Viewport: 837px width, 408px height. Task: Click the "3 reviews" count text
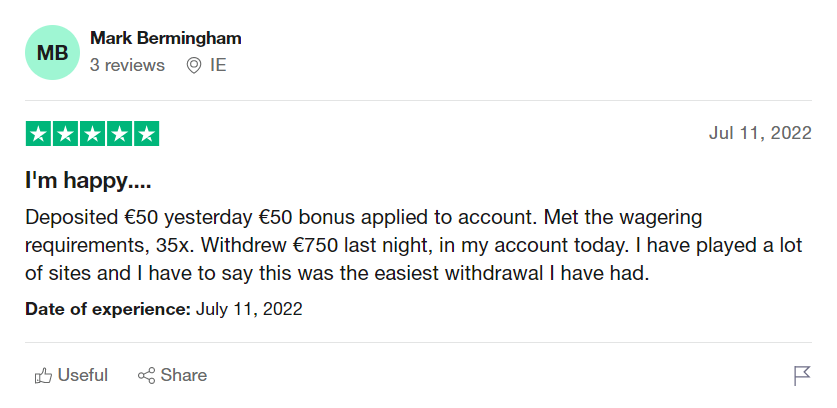pyautogui.click(x=127, y=65)
